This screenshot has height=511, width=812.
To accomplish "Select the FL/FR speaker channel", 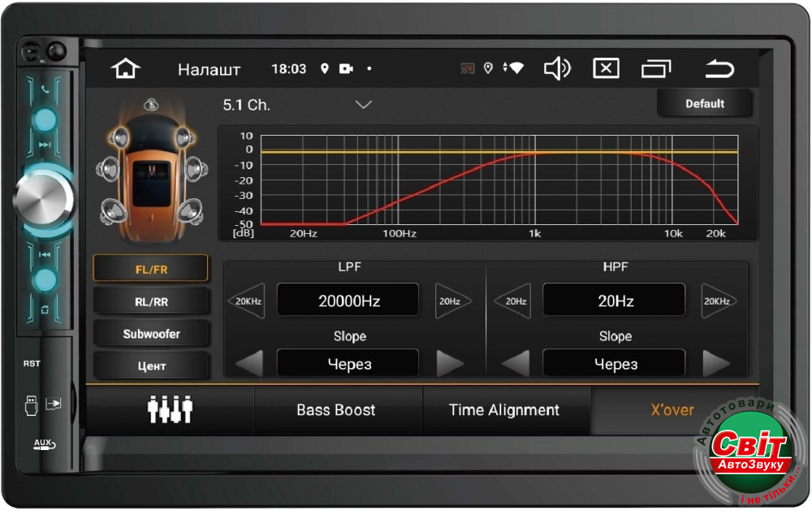I will pyautogui.click(x=151, y=269).
